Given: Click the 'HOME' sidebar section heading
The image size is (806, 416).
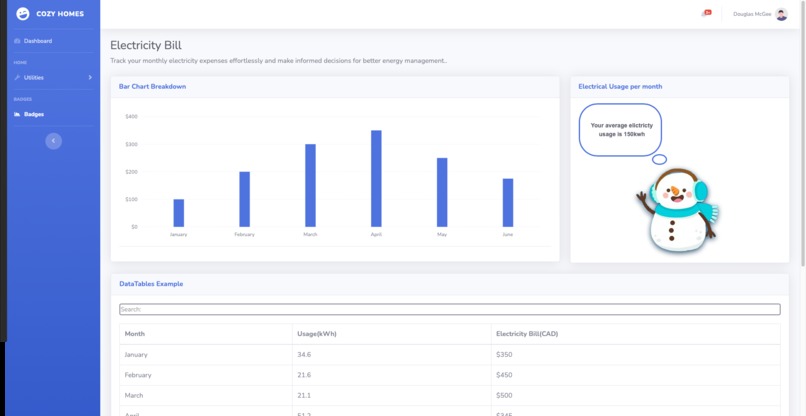Looking at the screenshot, I should pyautogui.click(x=20, y=63).
